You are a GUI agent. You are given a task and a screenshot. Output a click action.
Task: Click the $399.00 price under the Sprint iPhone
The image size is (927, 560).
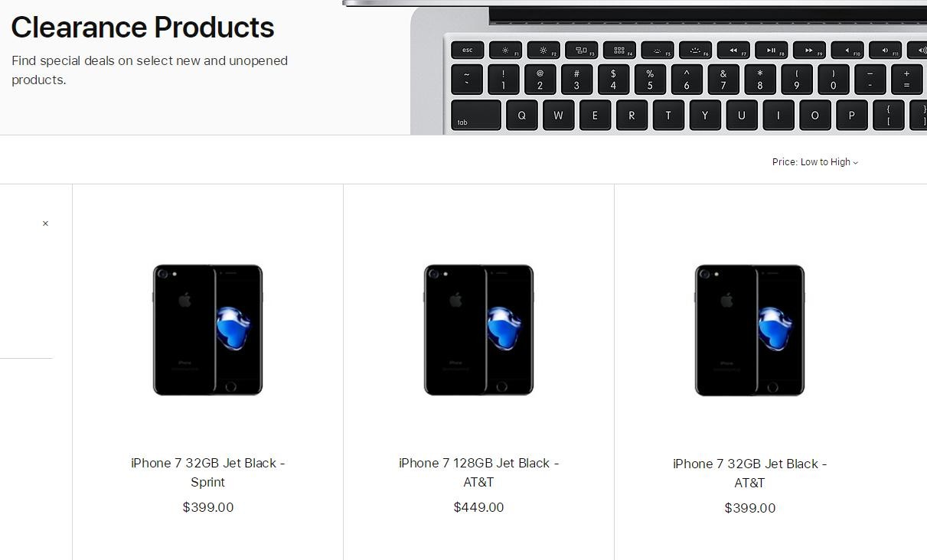coord(207,507)
